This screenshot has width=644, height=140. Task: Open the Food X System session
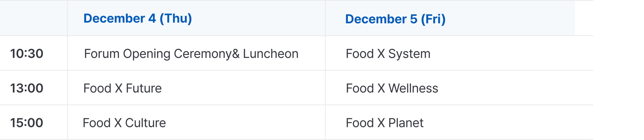point(388,54)
